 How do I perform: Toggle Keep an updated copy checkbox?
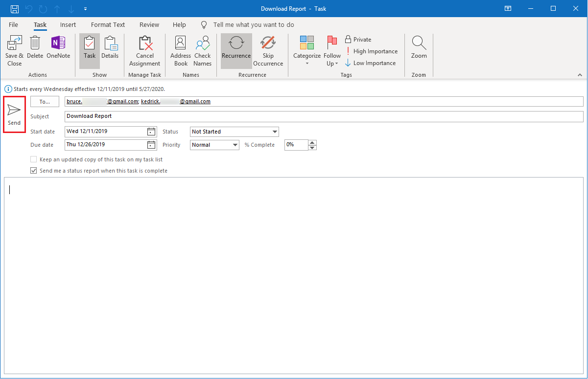coord(34,159)
